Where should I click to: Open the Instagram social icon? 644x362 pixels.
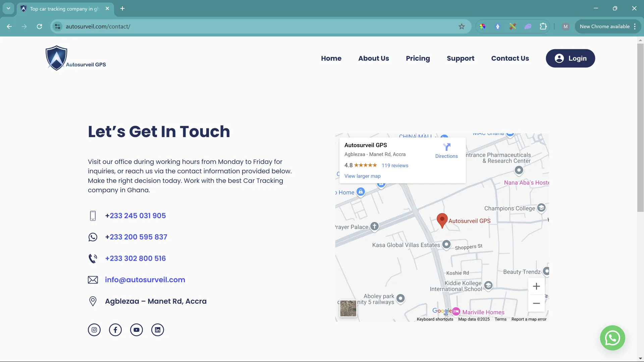[x=94, y=330]
